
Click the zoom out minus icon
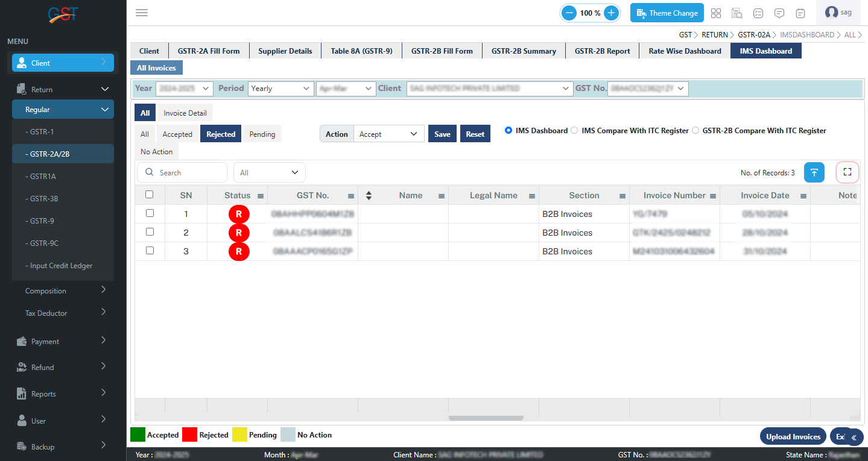pos(569,13)
